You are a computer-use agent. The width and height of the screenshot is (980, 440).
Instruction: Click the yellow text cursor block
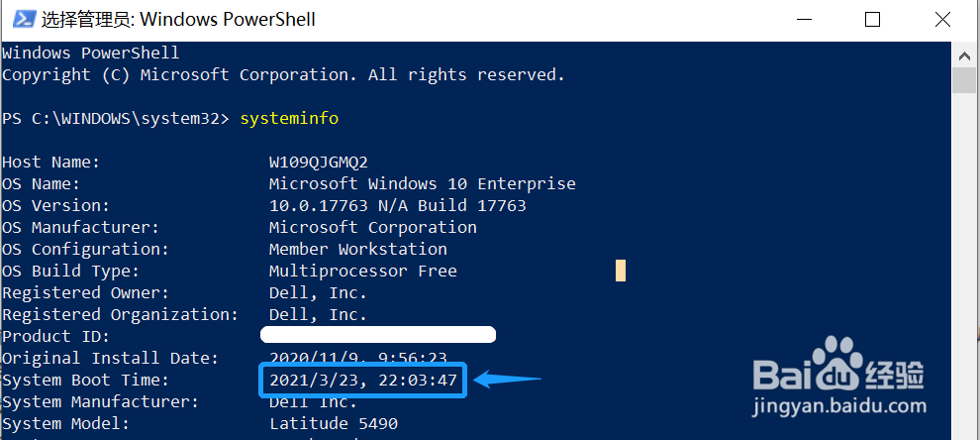tap(621, 271)
